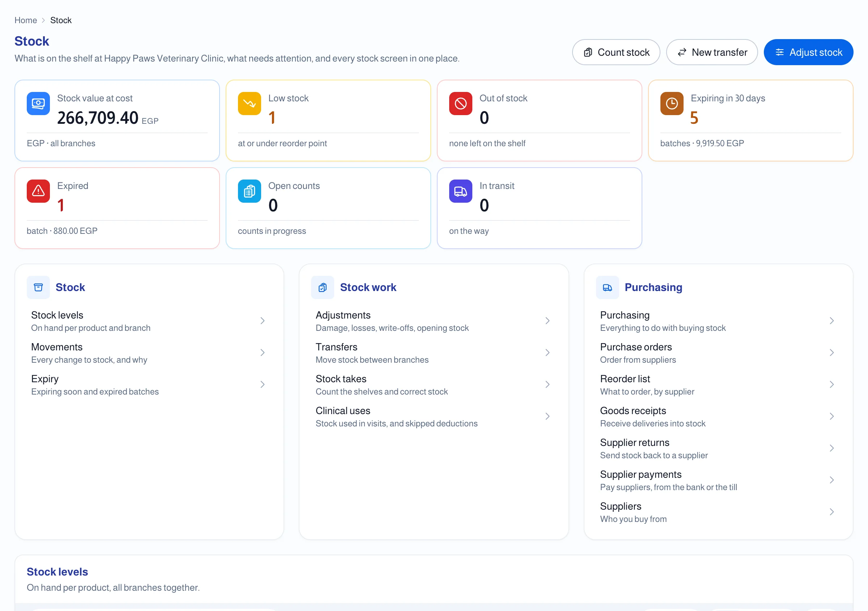
Task: Open the Reorder list chevron arrow
Action: coord(831,384)
